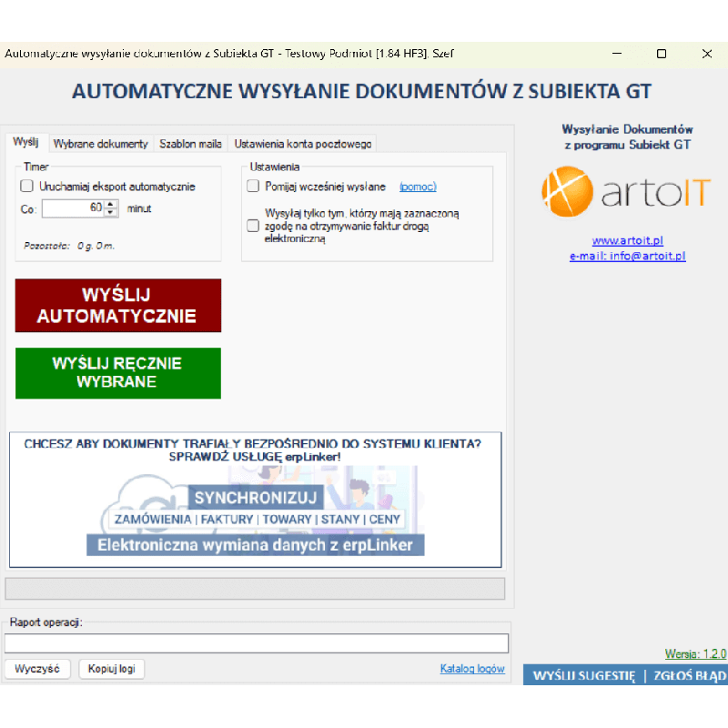The height and width of the screenshot is (728, 728).
Task: Switch to the Wybrane dokumenty tab
Action: [x=101, y=144]
